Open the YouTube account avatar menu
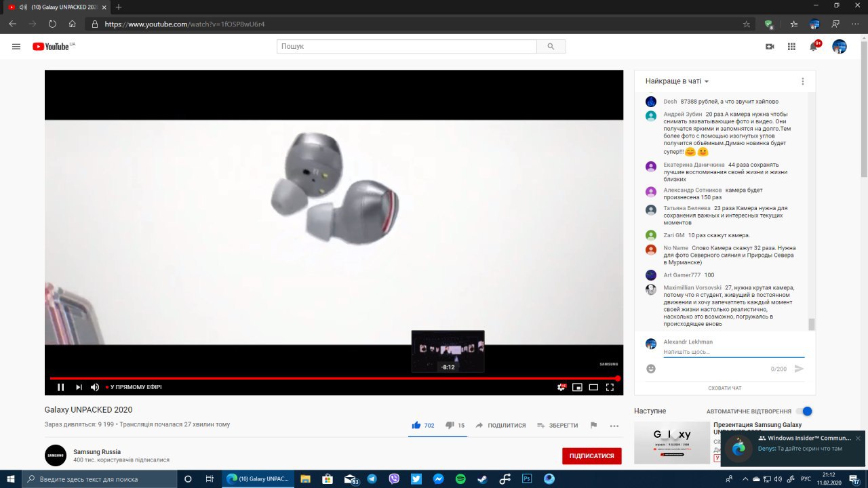Image resolution: width=868 pixels, height=488 pixels. click(840, 47)
